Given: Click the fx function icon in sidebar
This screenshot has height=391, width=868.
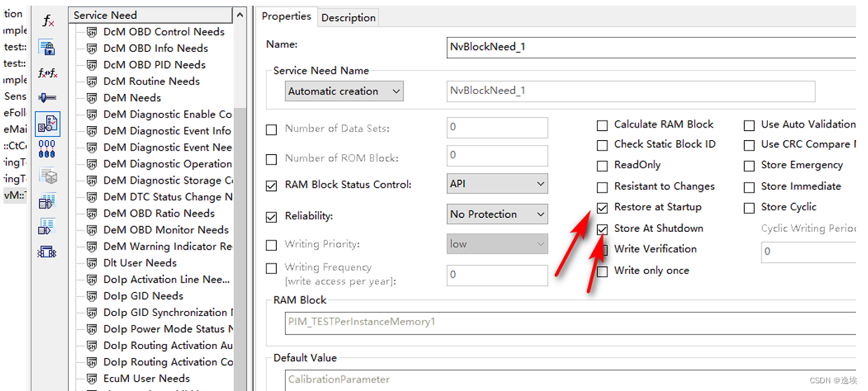Looking at the screenshot, I should point(48,21).
